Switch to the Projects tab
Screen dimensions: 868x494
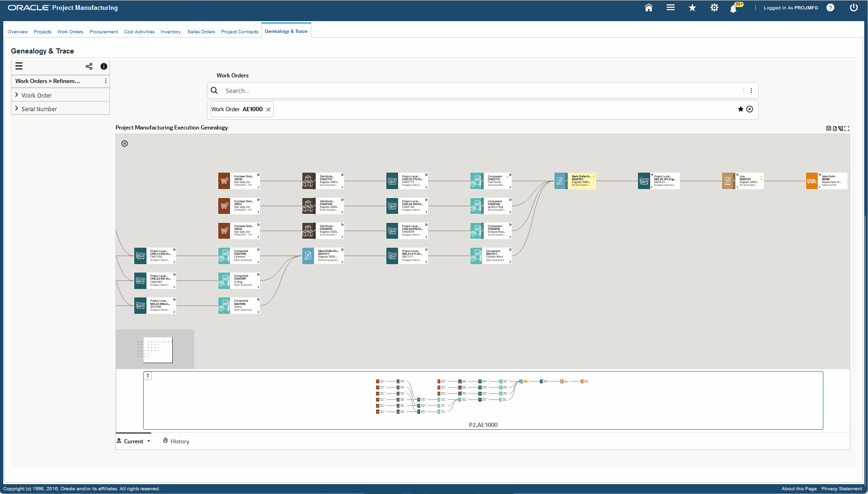(x=43, y=32)
